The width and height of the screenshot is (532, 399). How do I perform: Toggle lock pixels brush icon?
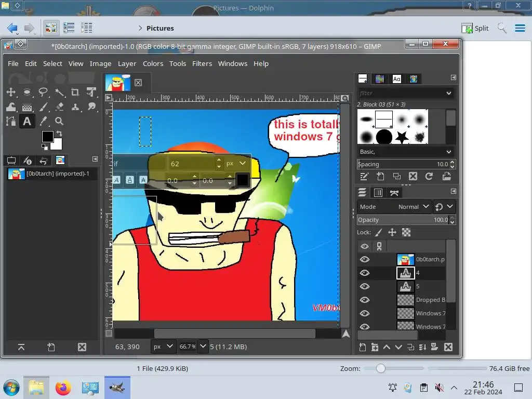click(x=379, y=232)
